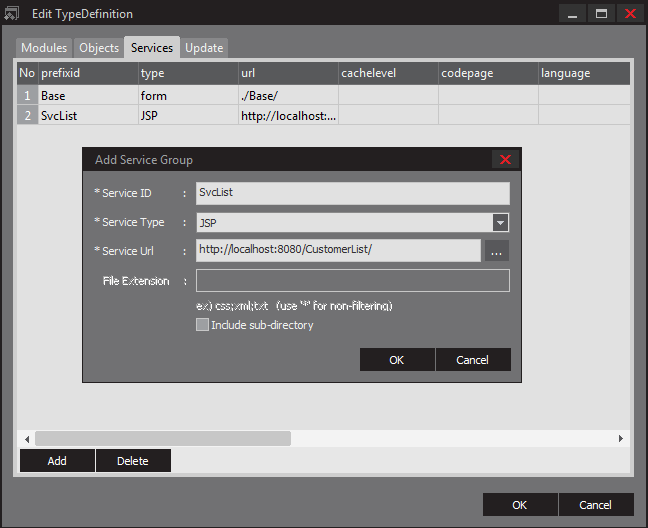Click the scrollbar left arrow
This screenshot has height=528, width=648.
[27, 439]
